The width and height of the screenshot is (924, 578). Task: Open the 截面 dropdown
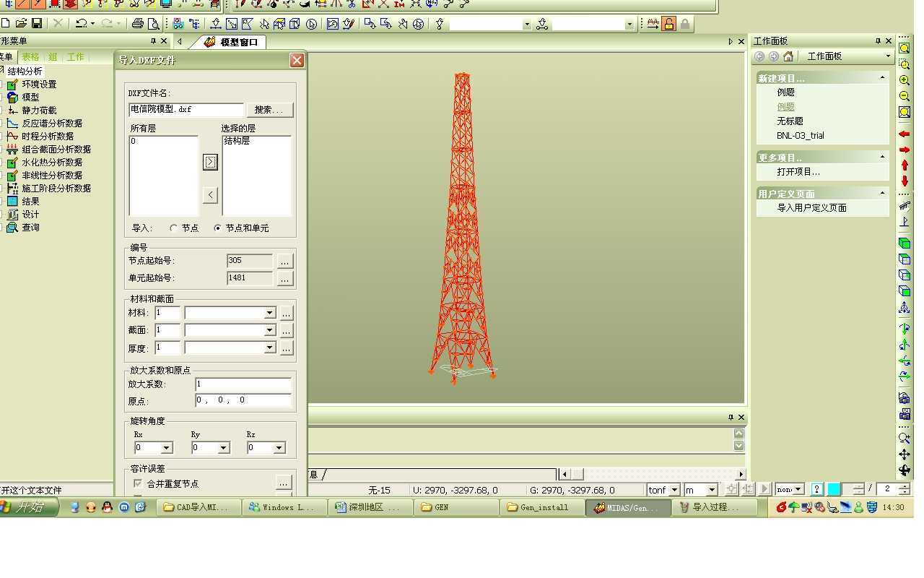[x=269, y=330]
